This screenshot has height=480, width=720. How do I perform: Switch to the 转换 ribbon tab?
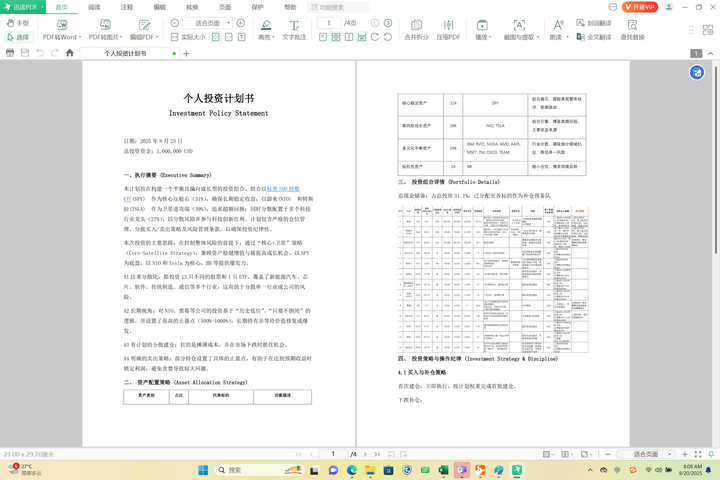(192, 7)
